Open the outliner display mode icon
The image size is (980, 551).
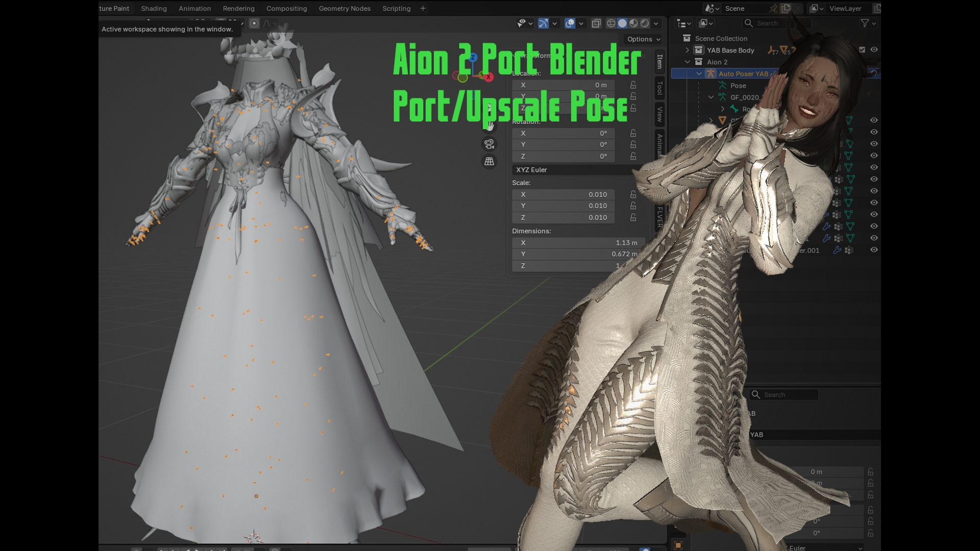tap(706, 23)
